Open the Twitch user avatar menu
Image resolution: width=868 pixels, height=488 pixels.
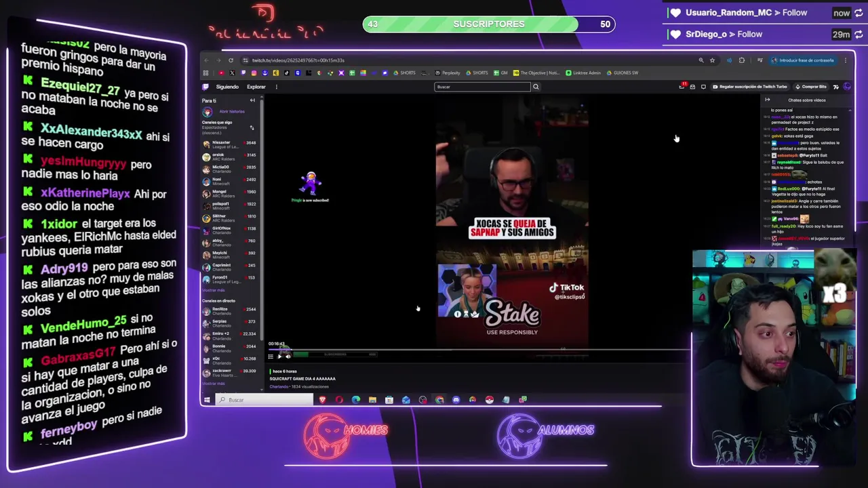pyautogui.click(x=847, y=87)
